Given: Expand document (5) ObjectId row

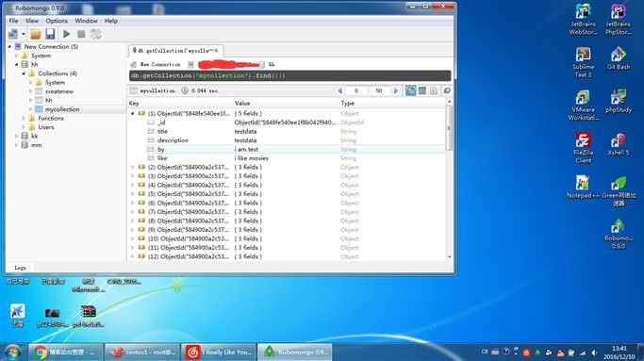Looking at the screenshot, I should pyautogui.click(x=133, y=194).
